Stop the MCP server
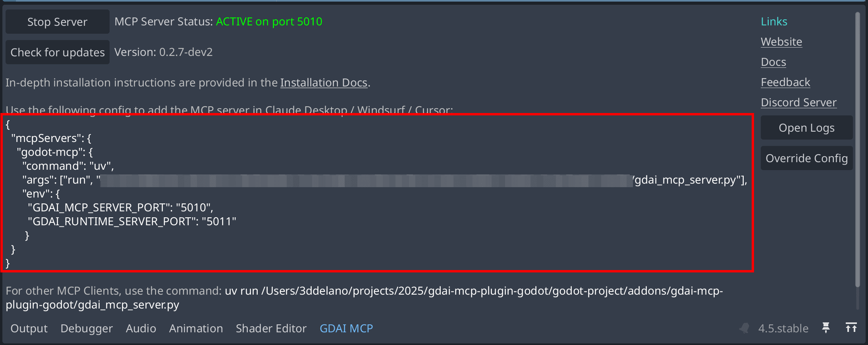This screenshot has width=868, height=345. click(x=57, y=21)
